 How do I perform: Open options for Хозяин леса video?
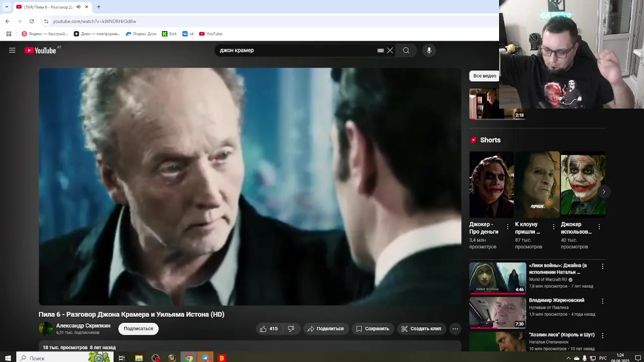click(x=602, y=335)
